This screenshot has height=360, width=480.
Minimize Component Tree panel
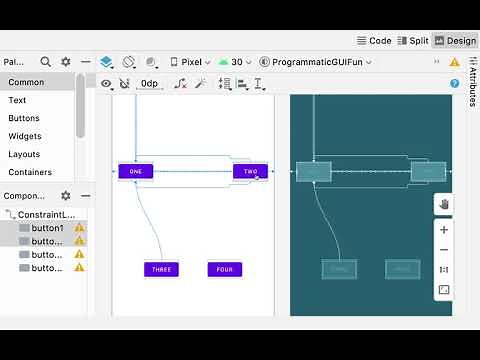tap(86, 196)
